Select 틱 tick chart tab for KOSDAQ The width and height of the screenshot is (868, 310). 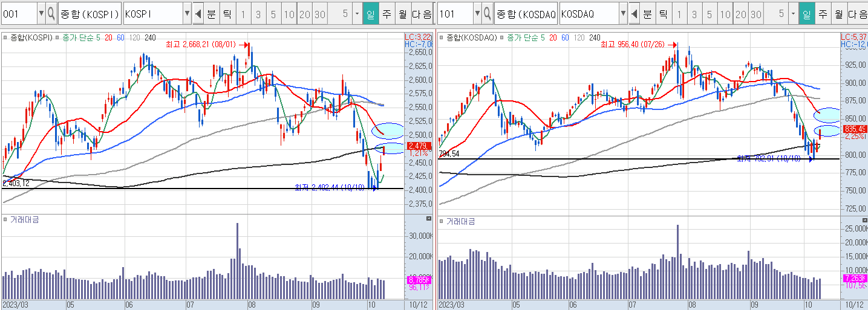point(662,13)
